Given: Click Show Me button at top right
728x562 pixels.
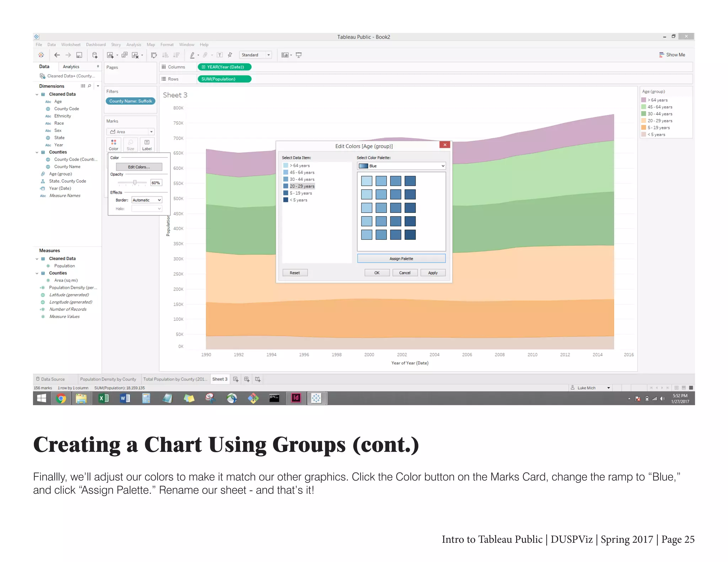Looking at the screenshot, I should (x=672, y=55).
